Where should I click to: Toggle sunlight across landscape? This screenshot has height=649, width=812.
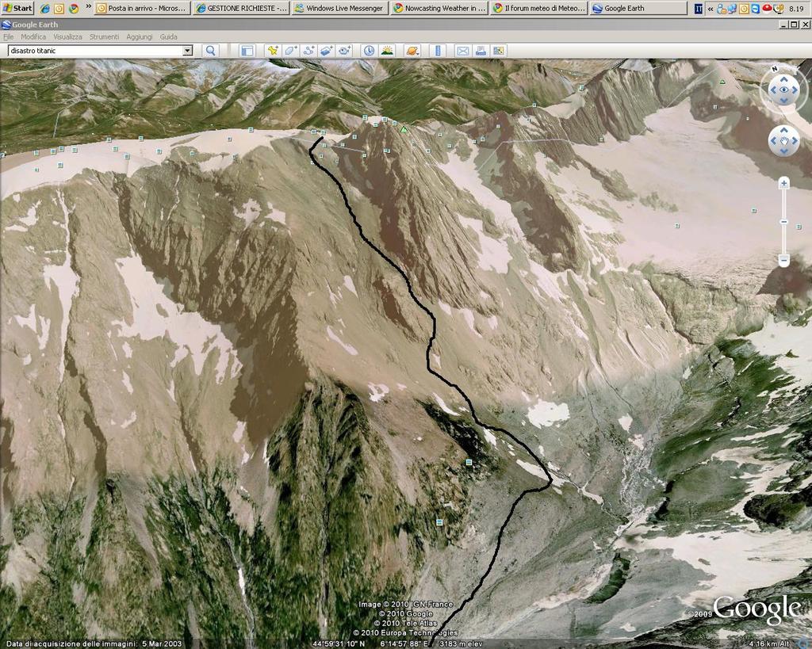click(387, 51)
